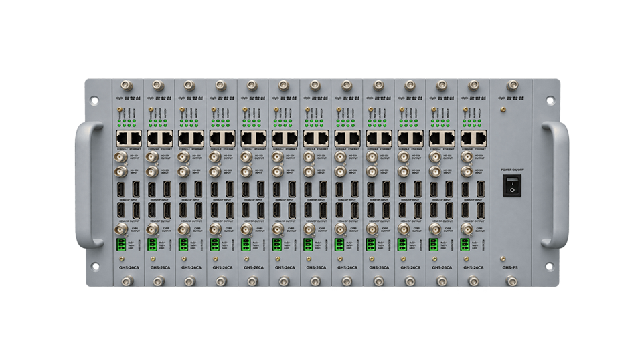
Task: Click HD-SDI INPUT connector beside power module
Action: tap(466, 171)
